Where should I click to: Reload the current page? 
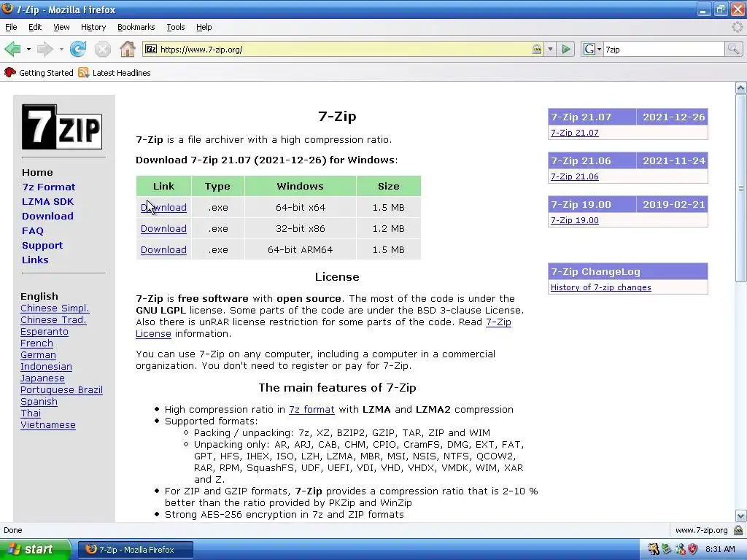click(x=78, y=49)
